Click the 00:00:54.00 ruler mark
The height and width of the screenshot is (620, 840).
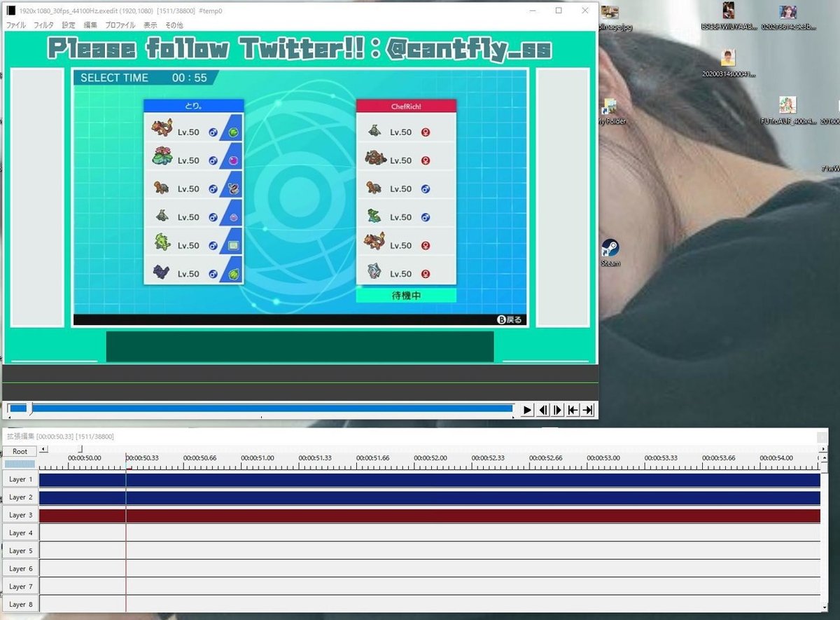[776, 458]
